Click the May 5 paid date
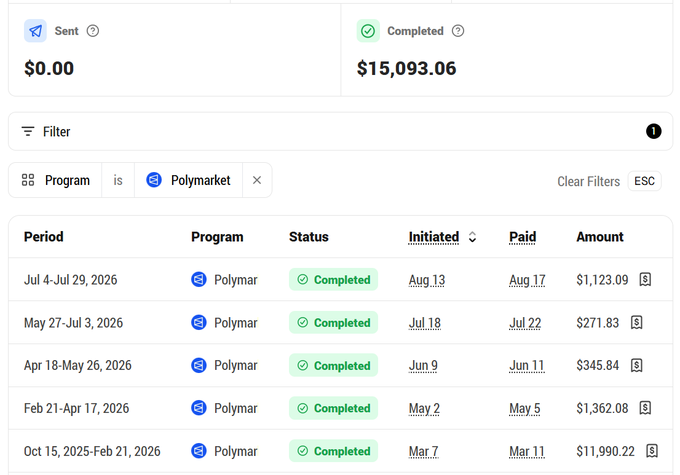The image size is (680, 475). click(525, 409)
